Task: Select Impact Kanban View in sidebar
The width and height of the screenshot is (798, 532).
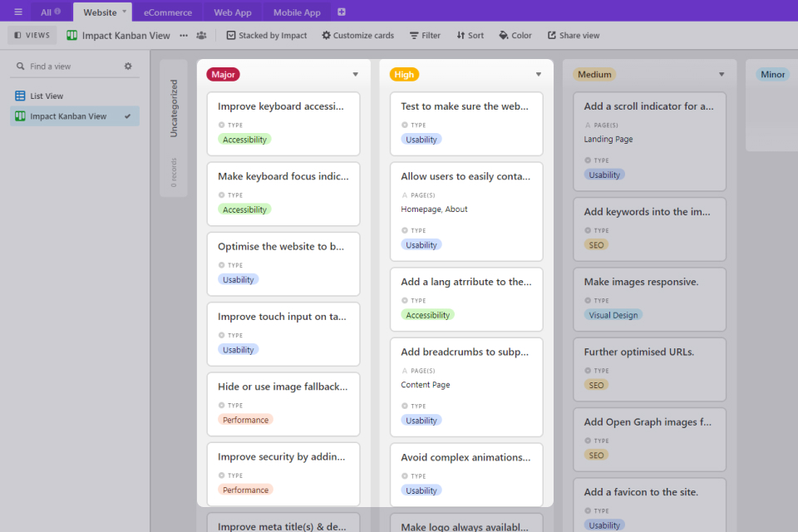Action: (x=74, y=116)
